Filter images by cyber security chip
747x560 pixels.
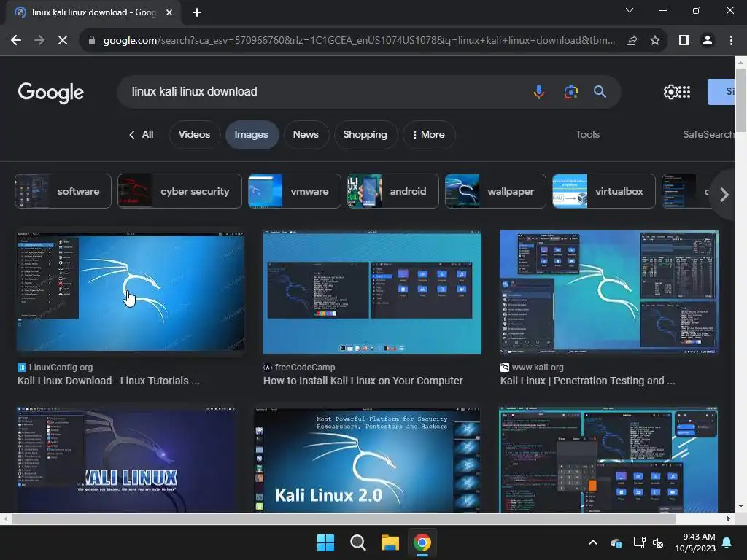[179, 191]
